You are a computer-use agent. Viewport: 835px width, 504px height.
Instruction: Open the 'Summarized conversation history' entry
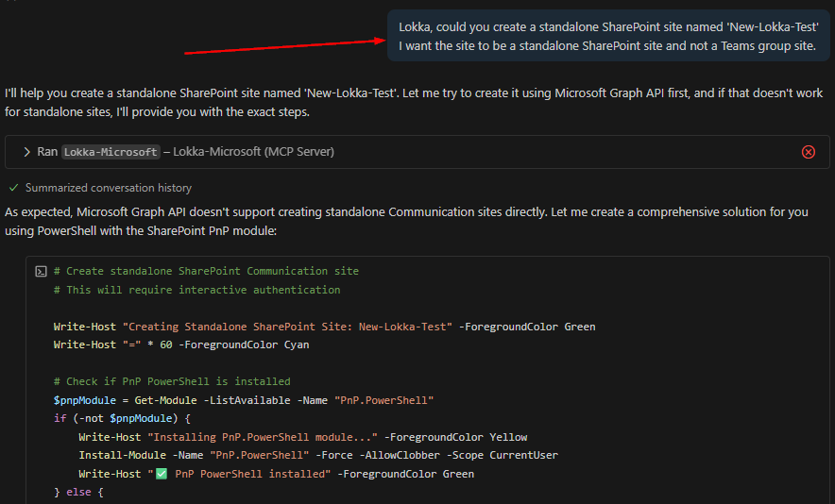[108, 188]
